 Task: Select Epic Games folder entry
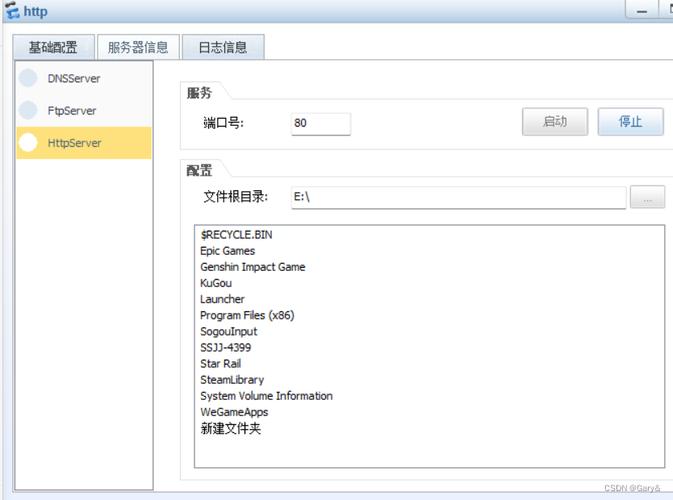pyautogui.click(x=227, y=251)
